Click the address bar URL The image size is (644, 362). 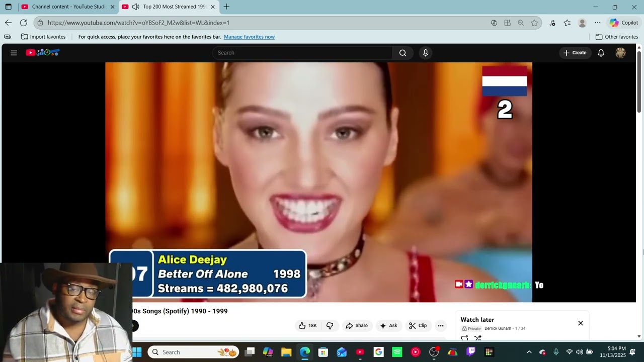138,23
